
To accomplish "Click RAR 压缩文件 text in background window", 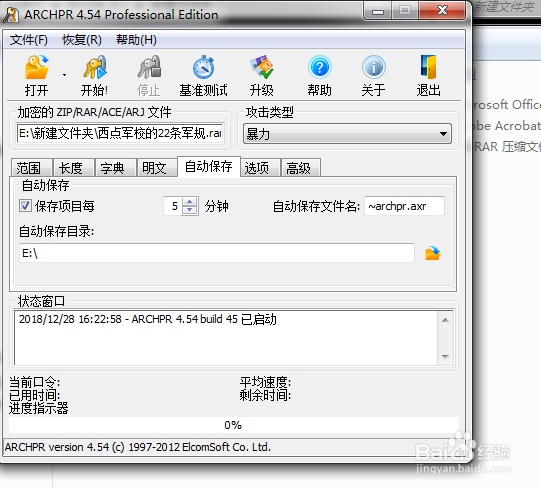I will pyautogui.click(x=508, y=147).
